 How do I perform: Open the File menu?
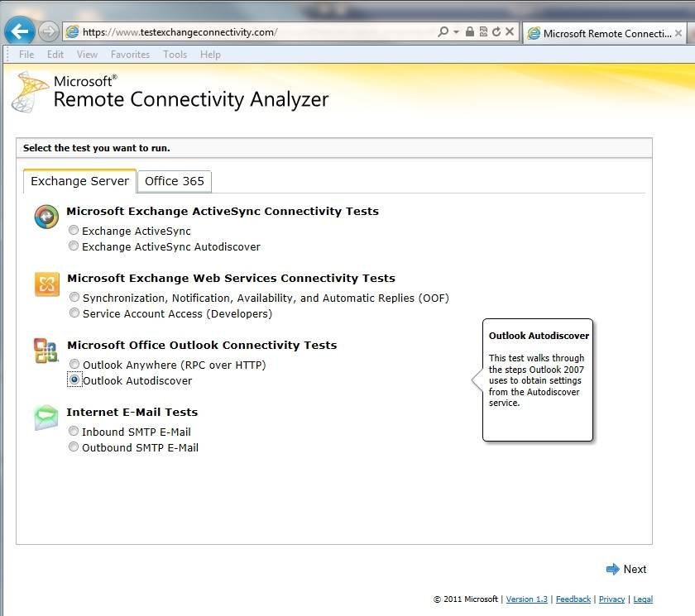[x=26, y=55]
